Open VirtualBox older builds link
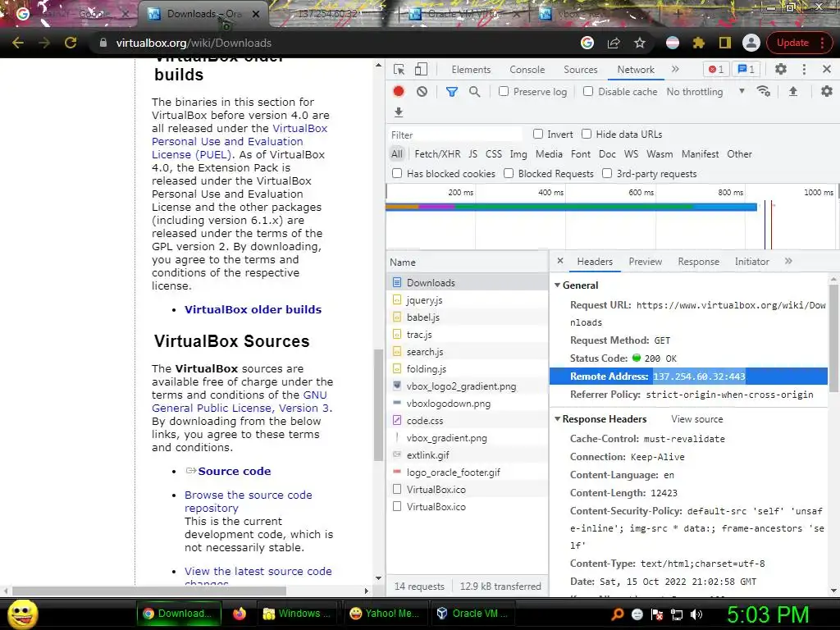 click(253, 309)
